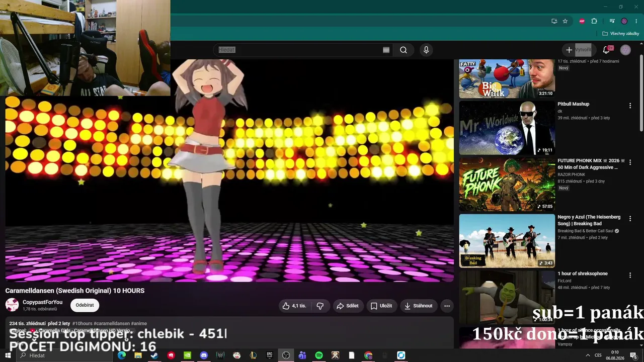Bookmark this page with the star icon
Viewport: 644px width, 362px height.
click(x=565, y=21)
